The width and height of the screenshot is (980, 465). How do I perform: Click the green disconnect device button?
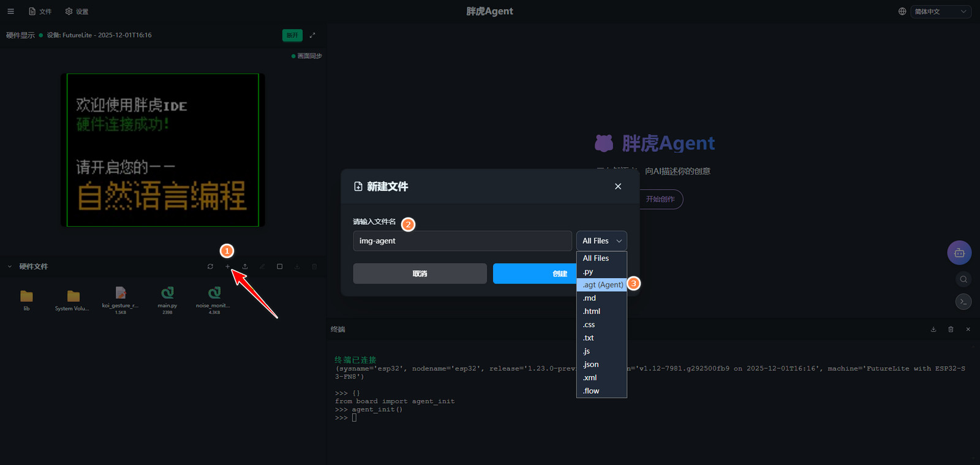tap(292, 36)
